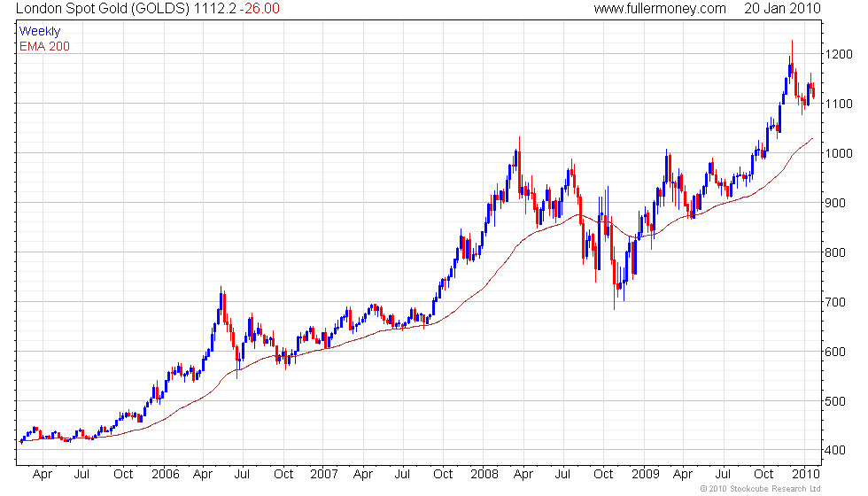This screenshot has width=868, height=496.
Task: Click the price value 1112.2 in the header
Action: 214,8
